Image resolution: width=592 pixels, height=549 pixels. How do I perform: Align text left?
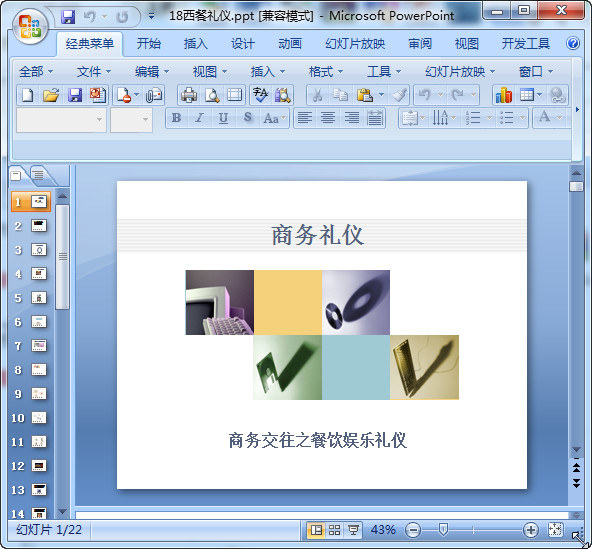(305, 118)
